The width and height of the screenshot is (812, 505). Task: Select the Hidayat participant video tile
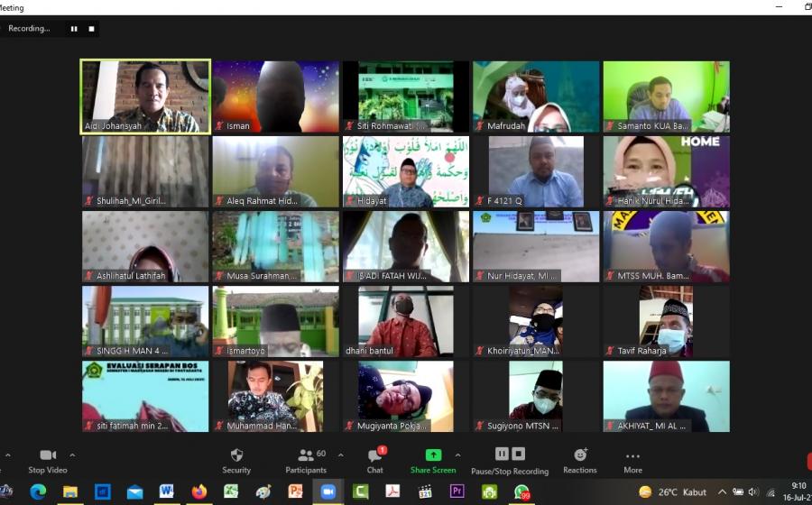[x=405, y=171]
